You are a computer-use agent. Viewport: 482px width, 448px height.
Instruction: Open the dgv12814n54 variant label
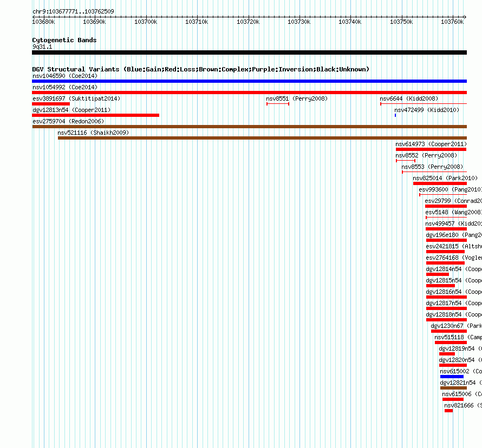(454, 269)
